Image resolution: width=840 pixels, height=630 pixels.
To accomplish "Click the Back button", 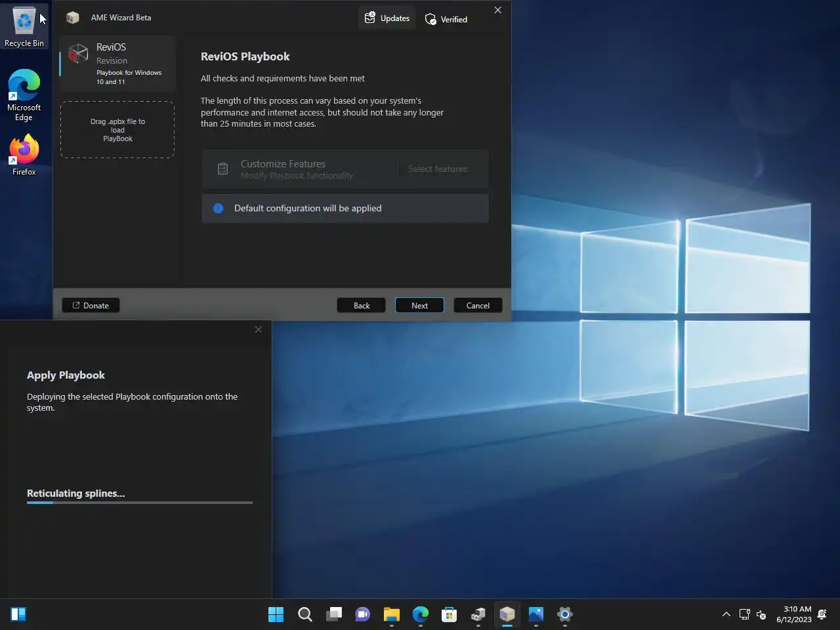I will 362,305.
